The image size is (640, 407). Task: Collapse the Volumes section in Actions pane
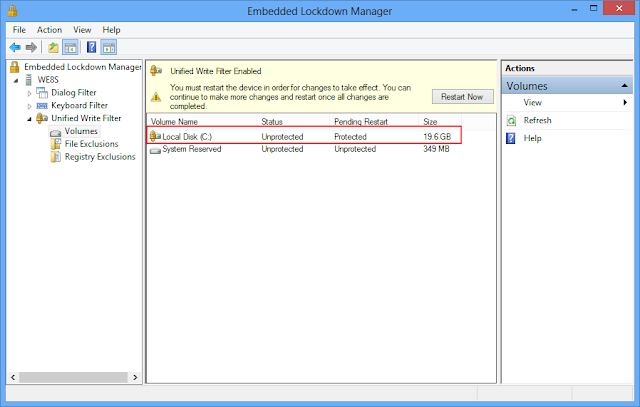[624, 86]
